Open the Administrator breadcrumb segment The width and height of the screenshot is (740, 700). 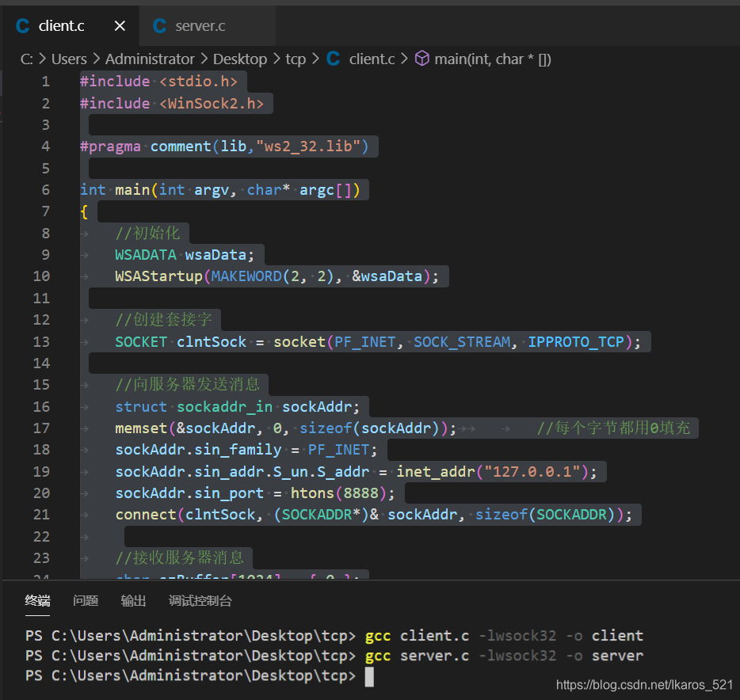click(x=150, y=59)
